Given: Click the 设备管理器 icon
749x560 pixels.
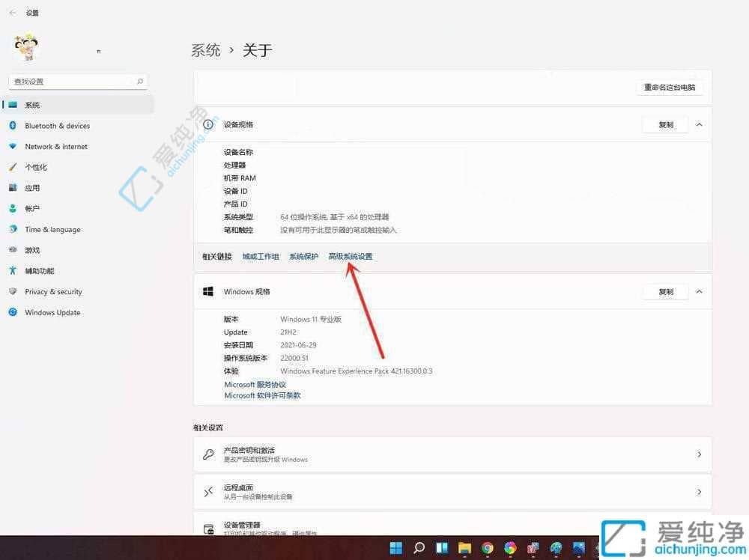Looking at the screenshot, I should click(209, 529).
